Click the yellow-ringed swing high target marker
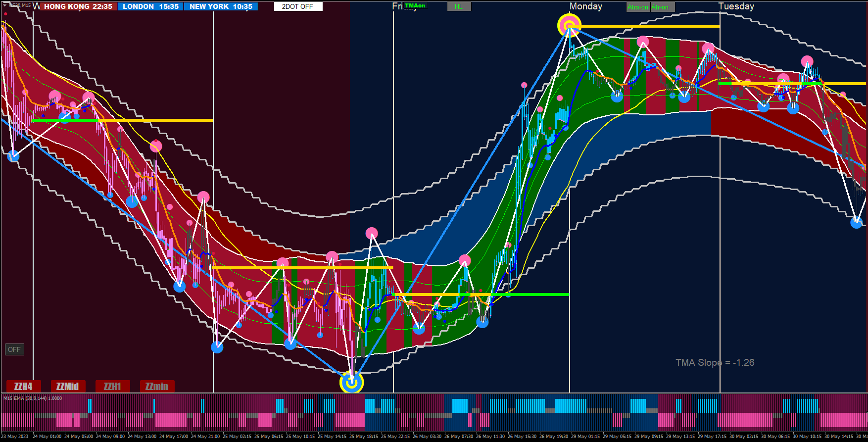This screenshot has height=442, width=868. coord(569,25)
